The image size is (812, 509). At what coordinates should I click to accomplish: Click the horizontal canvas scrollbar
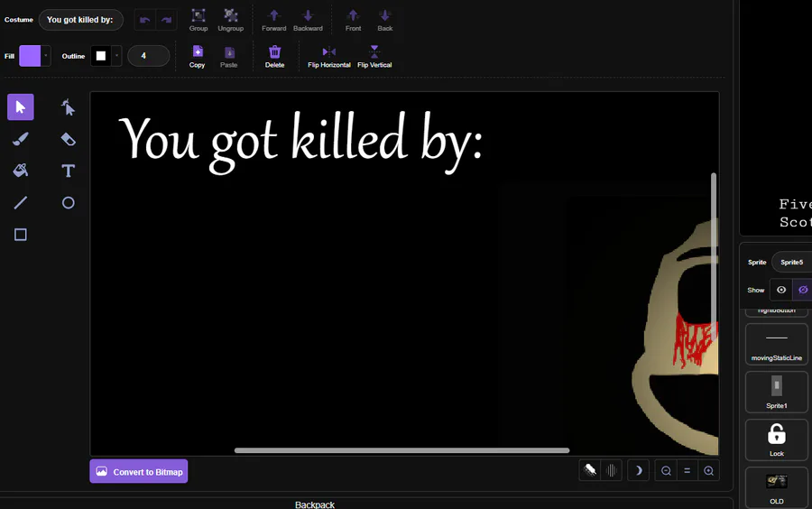point(401,450)
